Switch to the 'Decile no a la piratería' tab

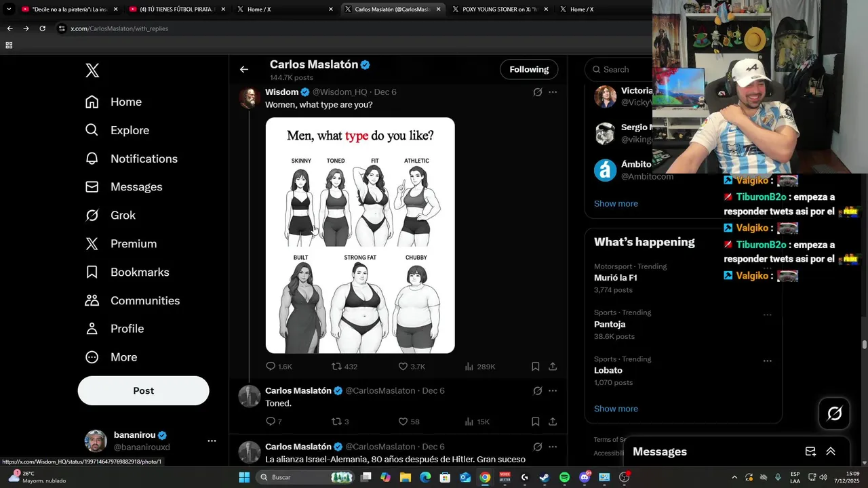tap(68, 9)
